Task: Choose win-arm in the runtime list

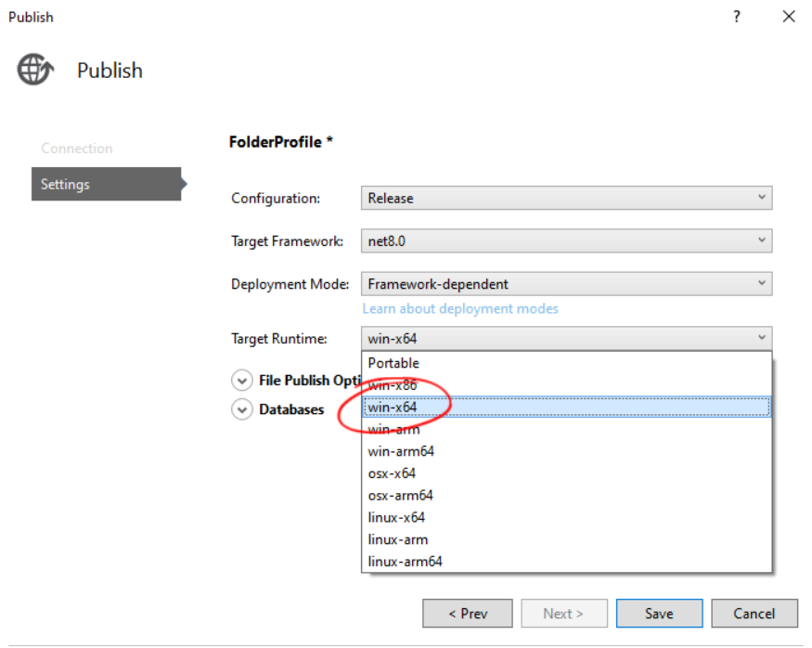Action: coord(566,430)
